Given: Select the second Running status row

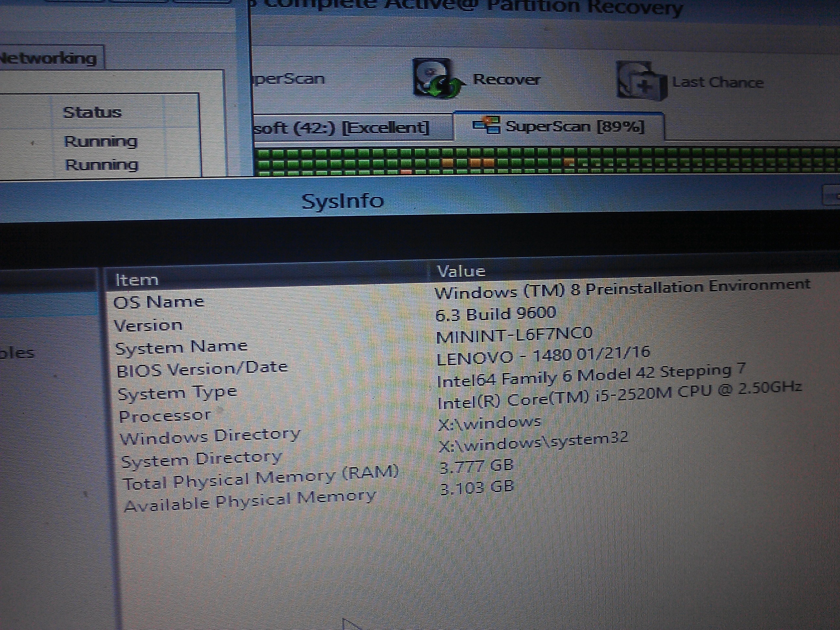Looking at the screenshot, I should pyautogui.click(x=101, y=165).
